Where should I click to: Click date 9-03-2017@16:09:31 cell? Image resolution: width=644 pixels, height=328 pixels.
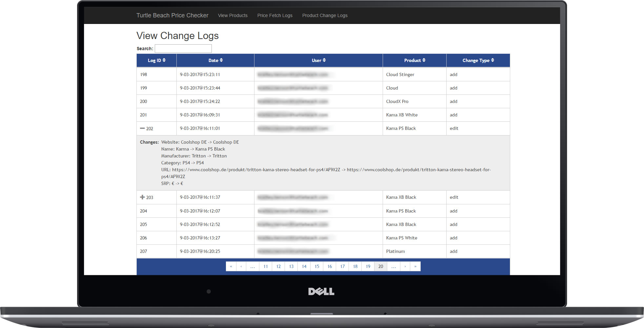(215, 115)
